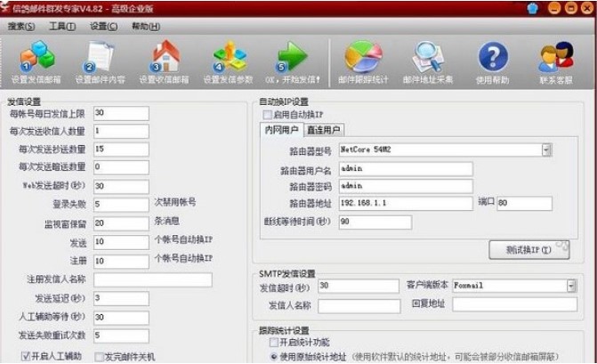597x364 pixels.
Task: Select 使用原始统计地址 radio button
Action: (274, 357)
